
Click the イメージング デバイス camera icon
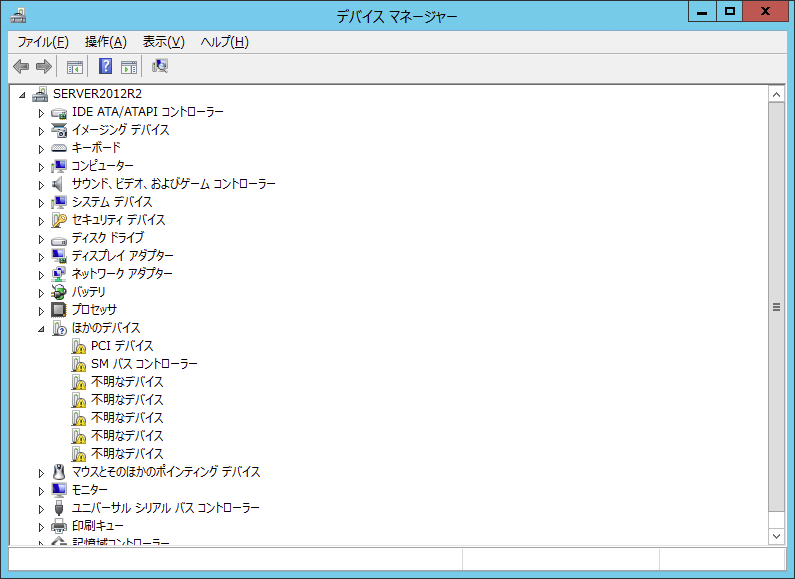[x=59, y=130]
